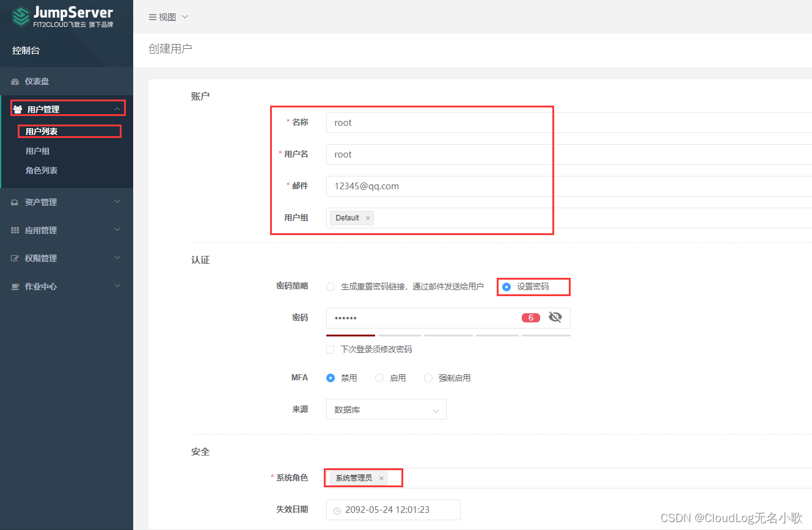
Task: Click the coffee cup icon beside 作业中心
Action: (x=15, y=286)
